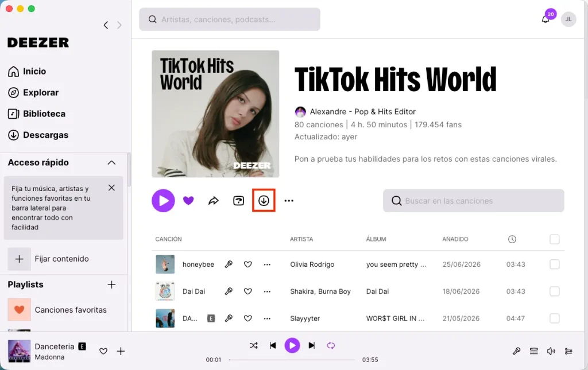Show lyrics for the Slayyyter song

[x=229, y=318]
